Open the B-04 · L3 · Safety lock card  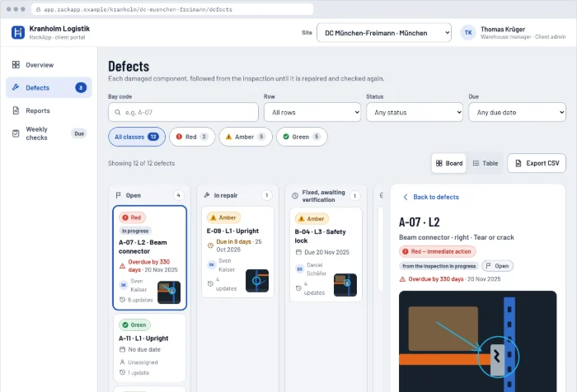[326, 254]
